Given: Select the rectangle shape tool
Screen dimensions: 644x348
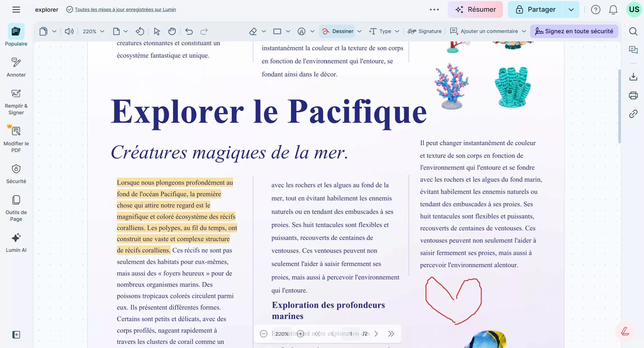Looking at the screenshot, I should tap(277, 31).
